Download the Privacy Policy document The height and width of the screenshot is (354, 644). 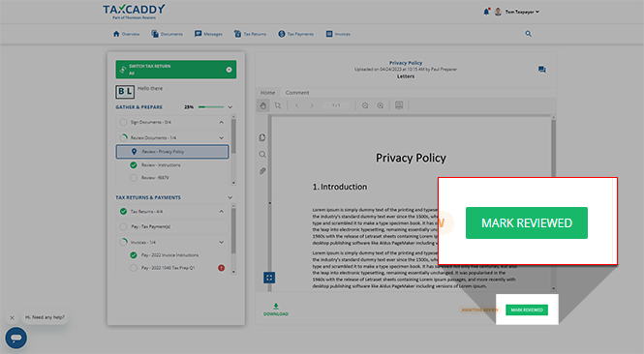(276, 310)
